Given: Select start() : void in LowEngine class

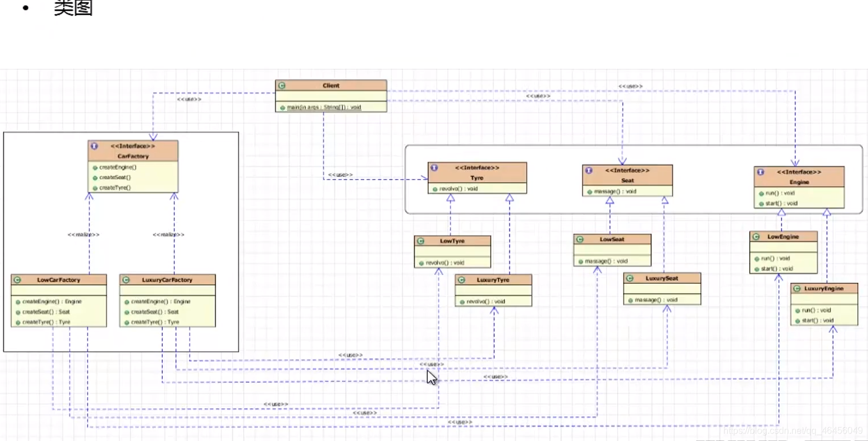Looking at the screenshot, I should 777,268.
